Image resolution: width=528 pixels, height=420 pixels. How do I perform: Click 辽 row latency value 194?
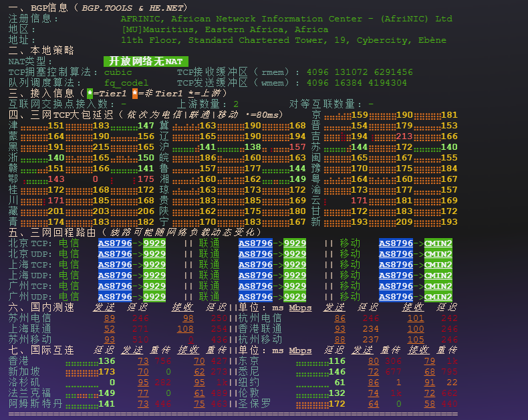pyautogui.click(x=297, y=136)
